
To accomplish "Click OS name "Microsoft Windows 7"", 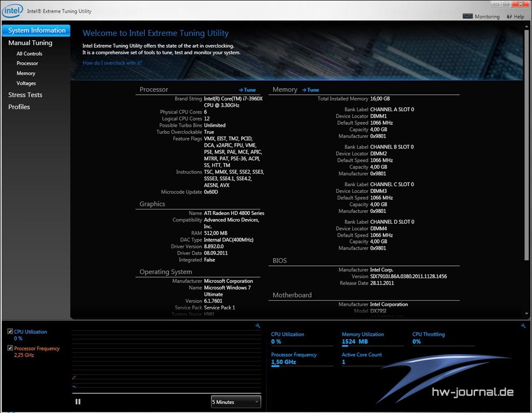I will pos(228,288).
